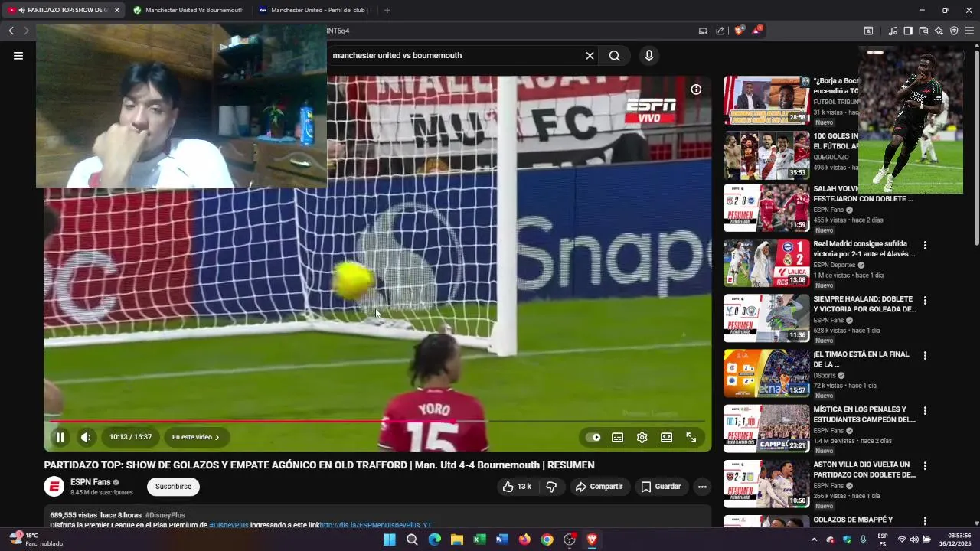Viewport: 980px width, 551px height.
Task: Open the Brave playlist music note icon
Action: point(893,31)
